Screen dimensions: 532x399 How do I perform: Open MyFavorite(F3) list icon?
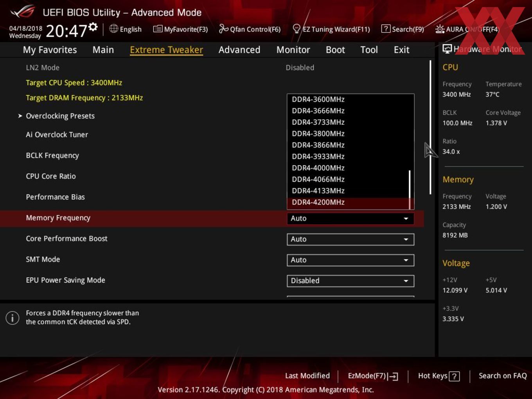click(158, 29)
